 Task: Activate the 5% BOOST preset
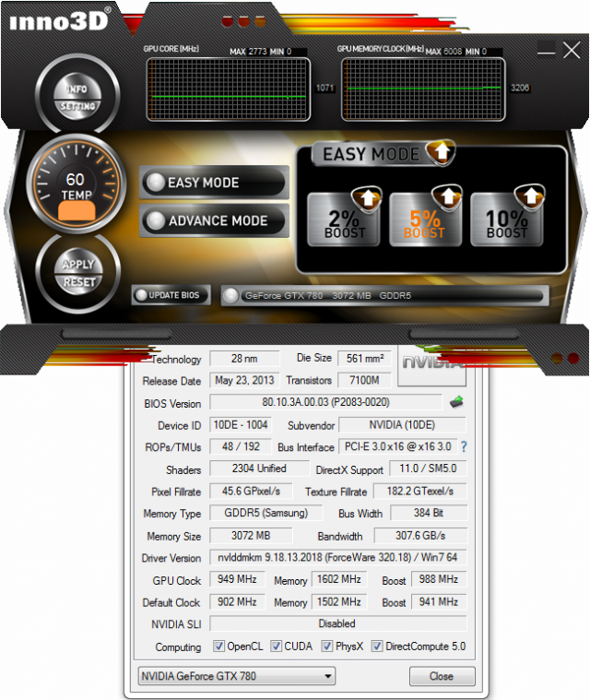pos(425,219)
